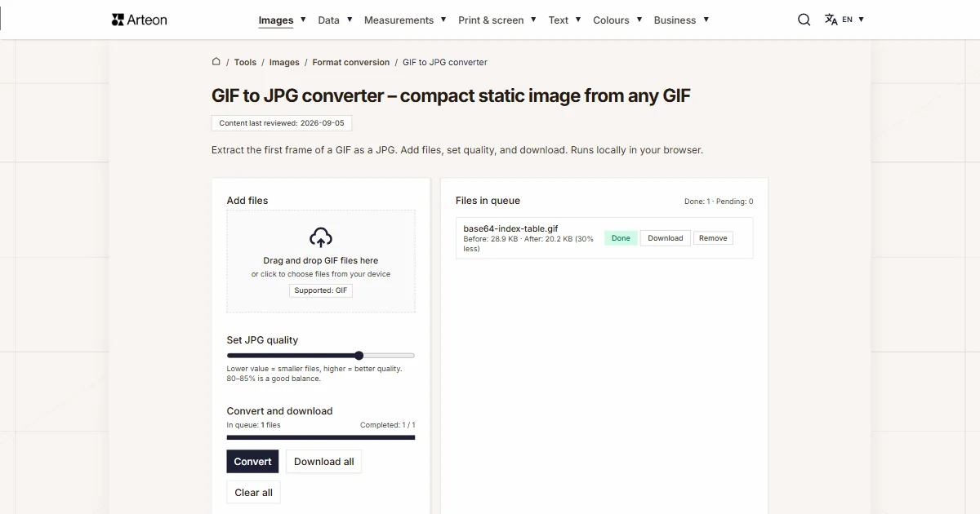
Task: Expand the Data menu arrow
Action: pyautogui.click(x=349, y=19)
